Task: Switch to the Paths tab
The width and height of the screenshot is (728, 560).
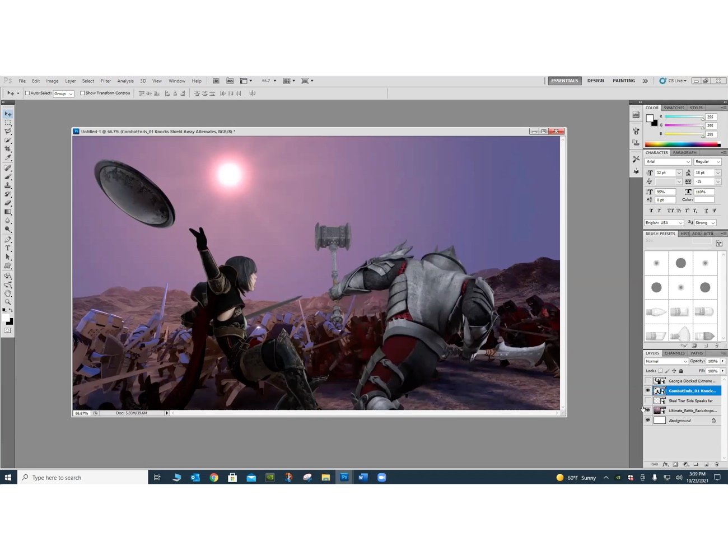Action: click(x=697, y=353)
